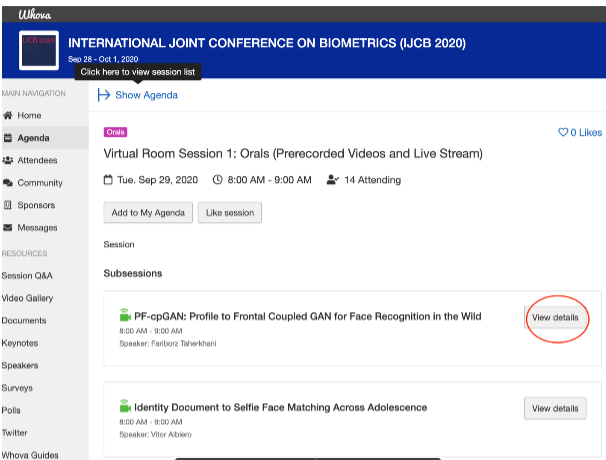Open the Twitter resource
Viewport: 606px width, 460px height.
pos(14,433)
